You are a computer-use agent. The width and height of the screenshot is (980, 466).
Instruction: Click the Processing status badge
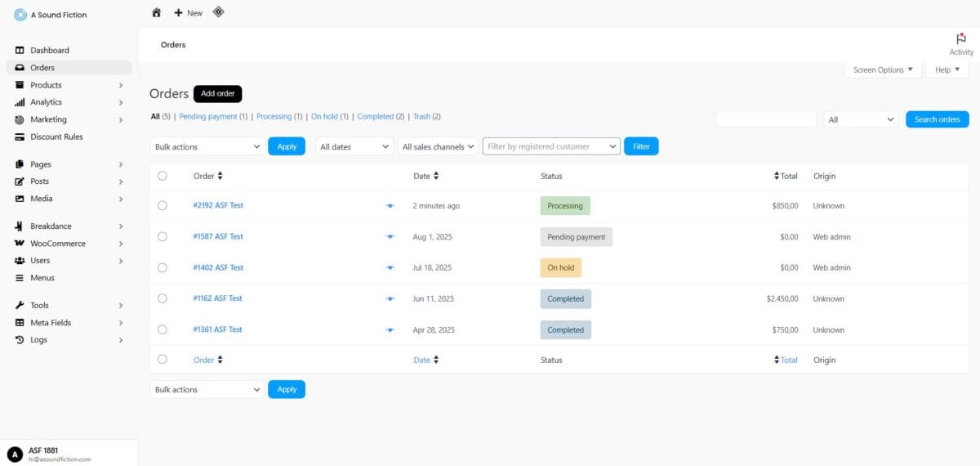pyautogui.click(x=564, y=206)
